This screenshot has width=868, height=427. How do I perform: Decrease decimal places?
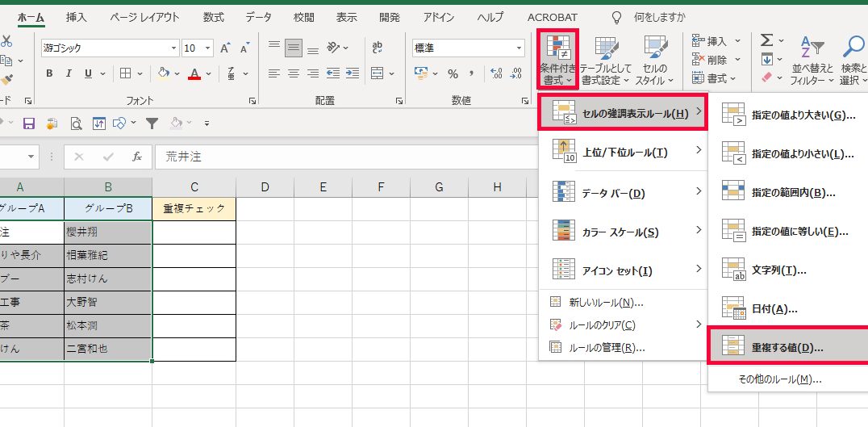click(516, 73)
